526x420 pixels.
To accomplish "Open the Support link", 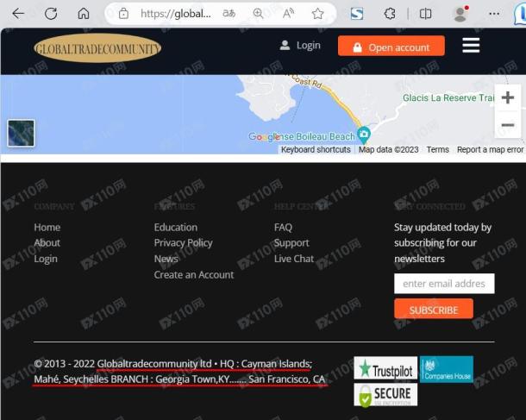I will (x=291, y=243).
